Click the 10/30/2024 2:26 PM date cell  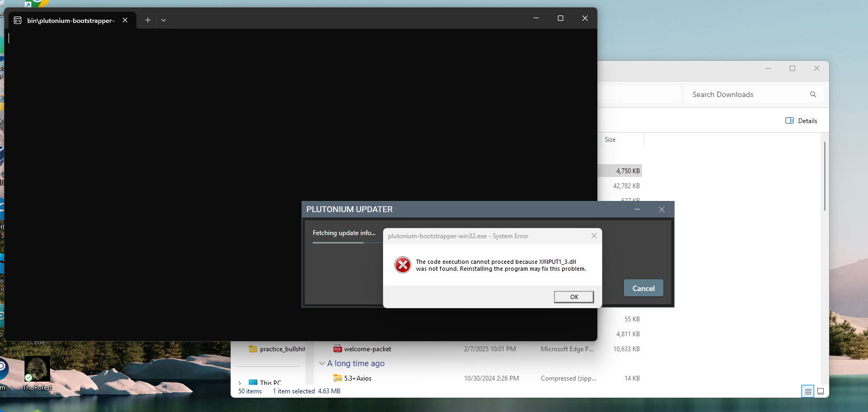tap(491, 378)
